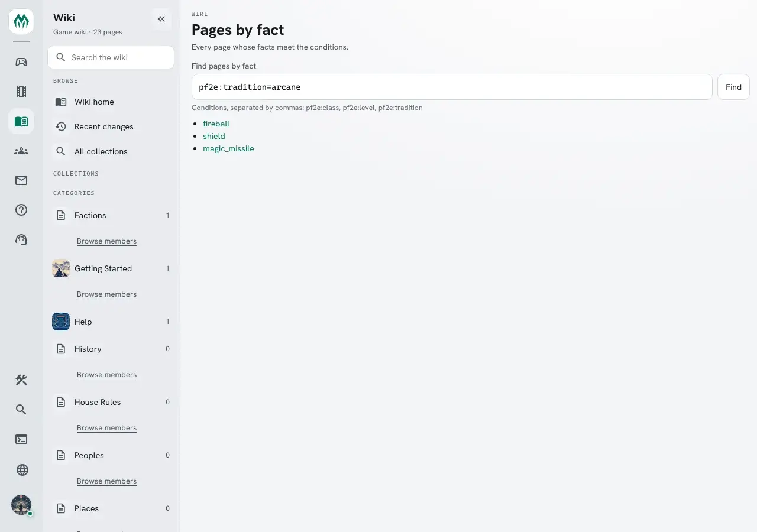Open the Places category

111,508
